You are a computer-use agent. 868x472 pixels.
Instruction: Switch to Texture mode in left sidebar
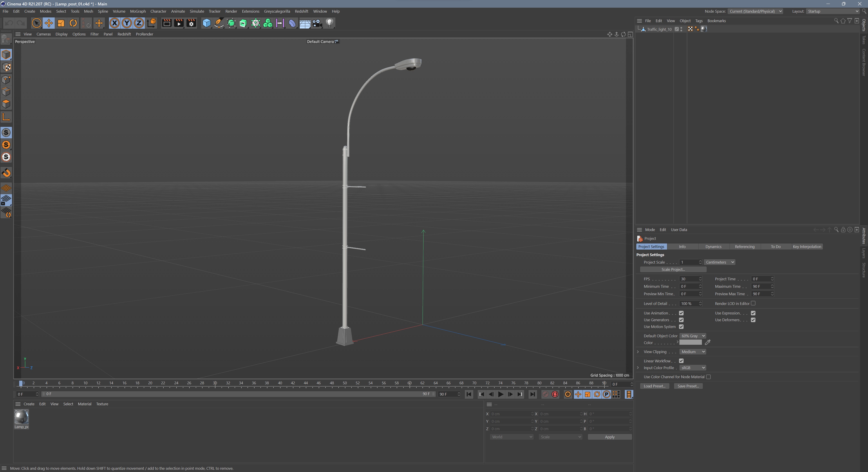tap(6, 67)
